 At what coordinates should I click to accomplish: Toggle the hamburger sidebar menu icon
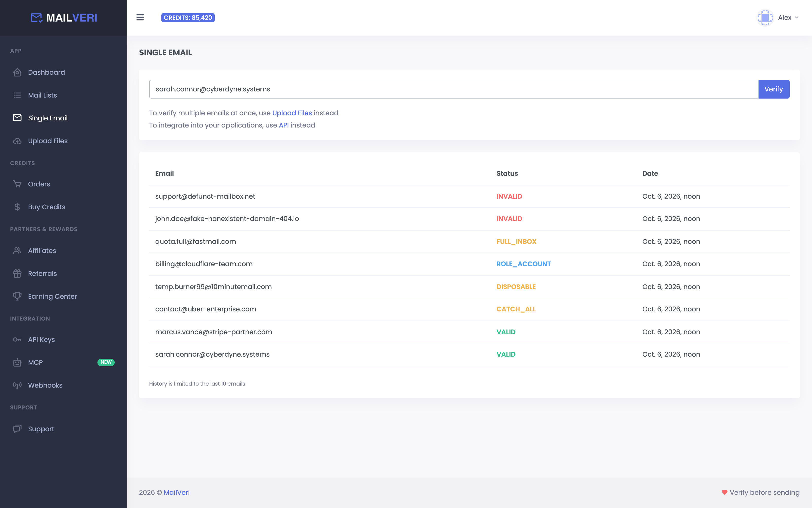[140, 18]
